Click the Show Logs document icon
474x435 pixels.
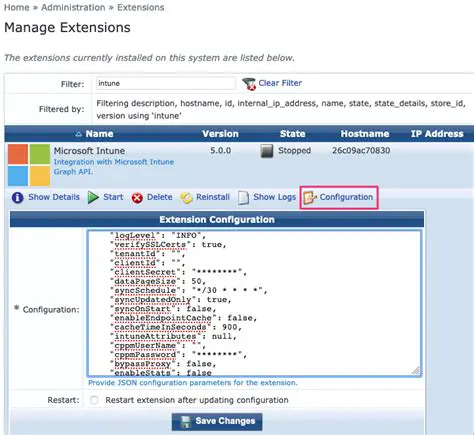click(x=243, y=198)
